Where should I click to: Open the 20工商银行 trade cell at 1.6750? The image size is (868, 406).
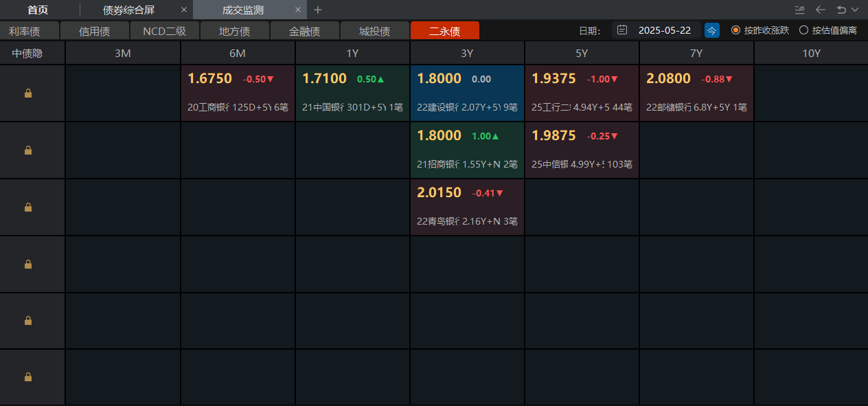(x=238, y=93)
